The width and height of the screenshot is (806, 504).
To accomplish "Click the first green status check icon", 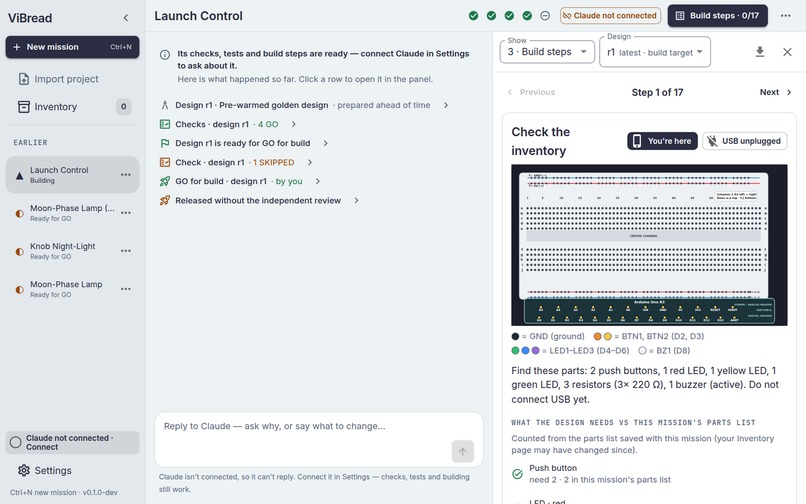I will click(x=473, y=16).
